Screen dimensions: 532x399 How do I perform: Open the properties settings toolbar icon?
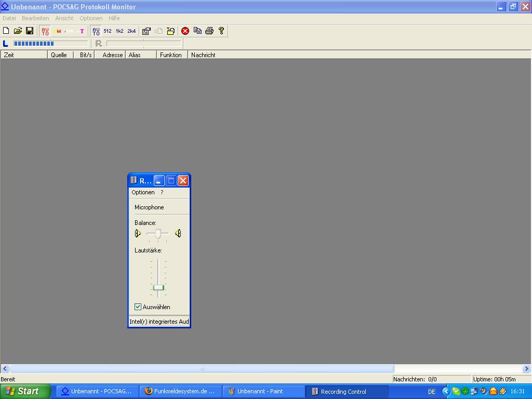147,31
